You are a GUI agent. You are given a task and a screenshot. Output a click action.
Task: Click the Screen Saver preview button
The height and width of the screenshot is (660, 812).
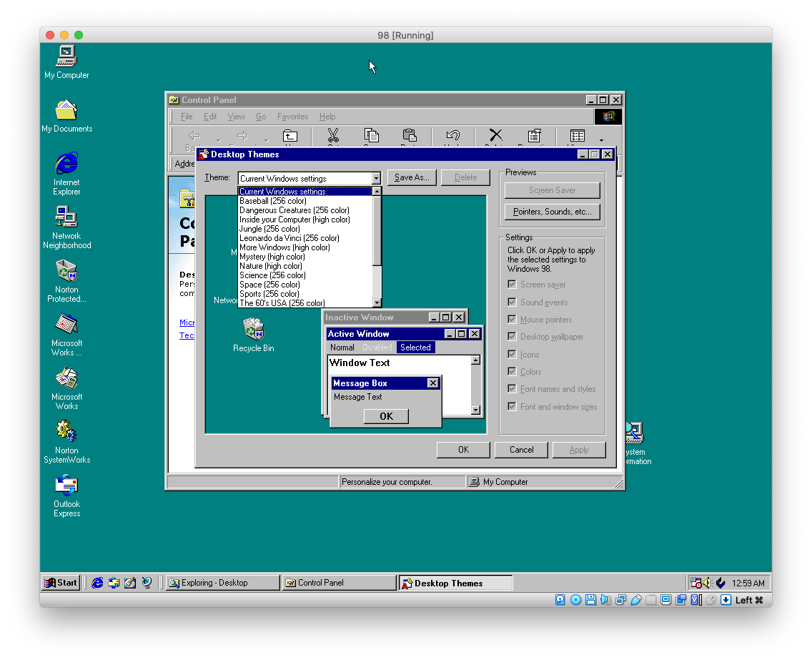tap(552, 191)
